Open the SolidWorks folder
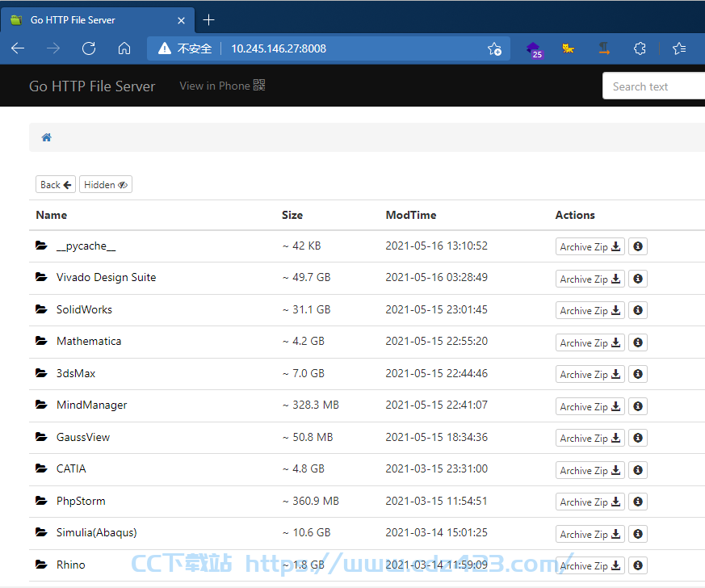705x588 pixels. tap(84, 309)
